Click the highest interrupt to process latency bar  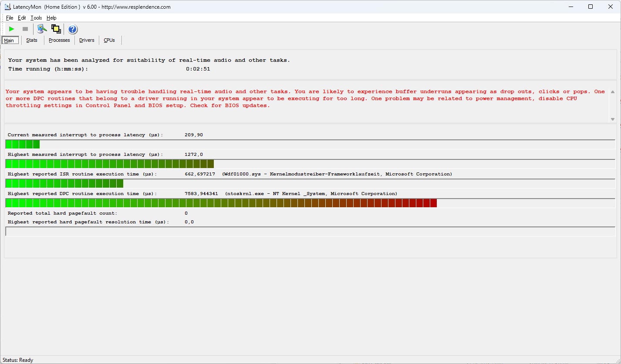coord(310,164)
